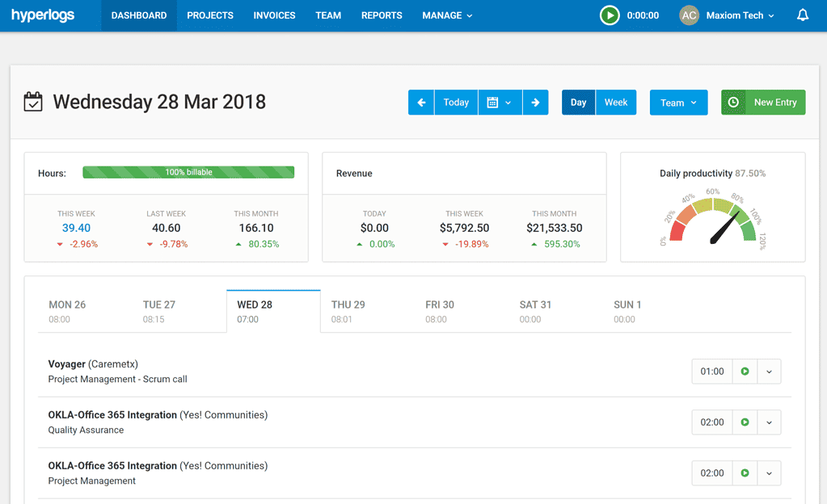Image resolution: width=827 pixels, height=504 pixels.
Task: Switch to Day view
Action: [578, 103]
